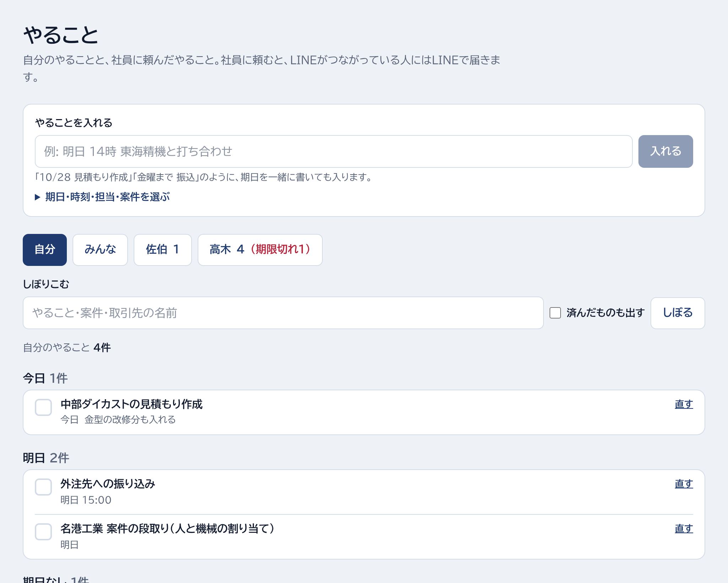Focus the やることを入れる text field
Image resolution: width=728 pixels, height=583 pixels.
(x=334, y=151)
